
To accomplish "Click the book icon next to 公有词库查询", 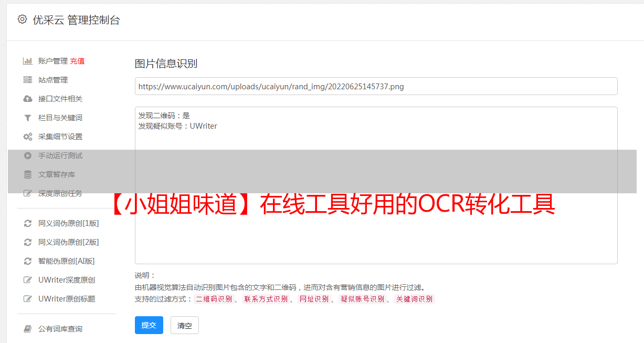I will click(x=28, y=329).
